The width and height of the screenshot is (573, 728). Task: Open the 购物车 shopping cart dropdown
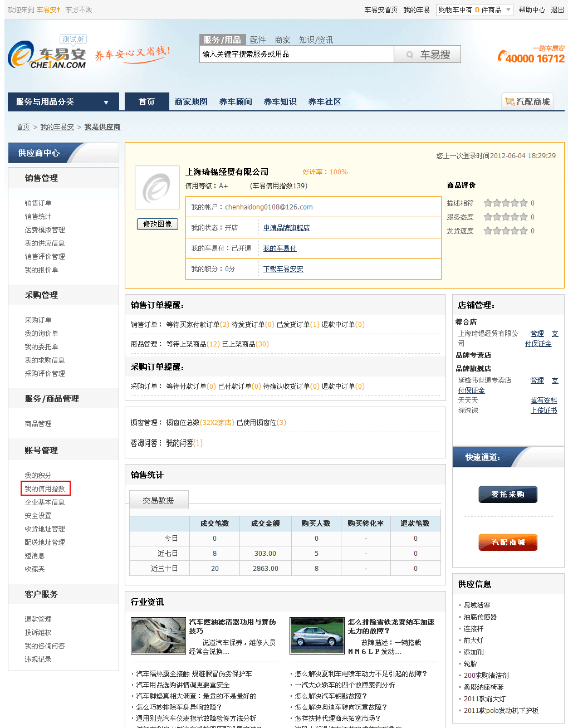[x=474, y=10]
